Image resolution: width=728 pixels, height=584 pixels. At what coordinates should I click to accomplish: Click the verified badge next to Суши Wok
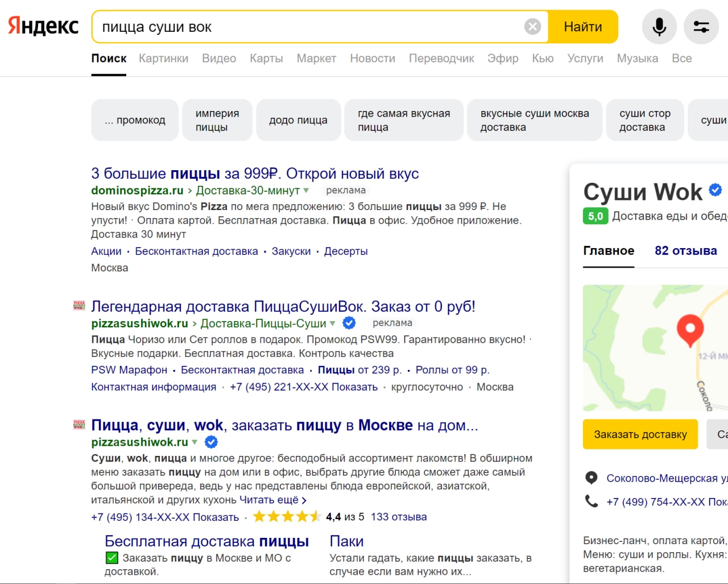[x=715, y=190]
